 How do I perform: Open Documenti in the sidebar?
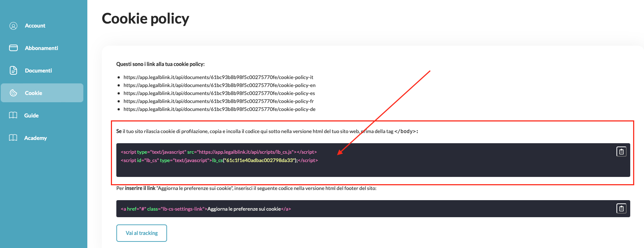coord(38,70)
